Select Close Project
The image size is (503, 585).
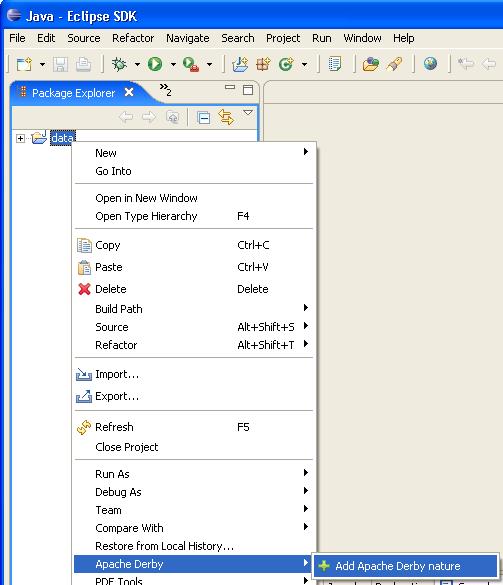(x=194, y=447)
